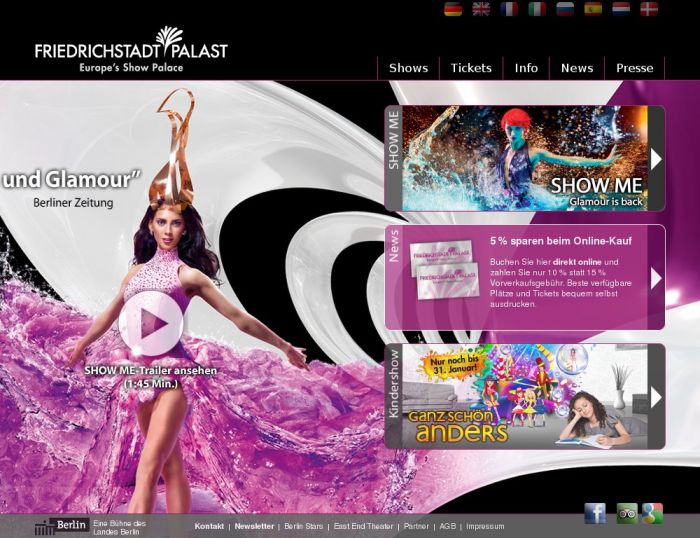Click the ticket vouchers image in News
700x538 pixels.
click(x=445, y=270)
